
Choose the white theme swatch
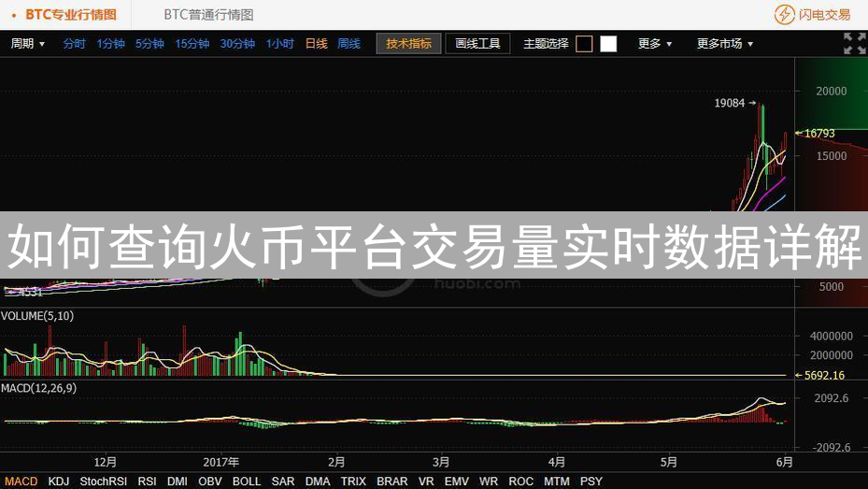pyautogui.click(x=608, y=44)
